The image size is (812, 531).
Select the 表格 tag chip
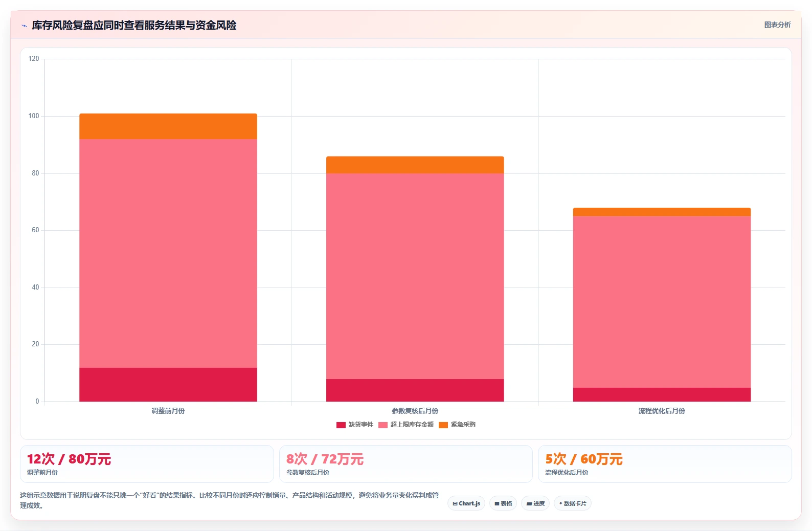[503, 503]
